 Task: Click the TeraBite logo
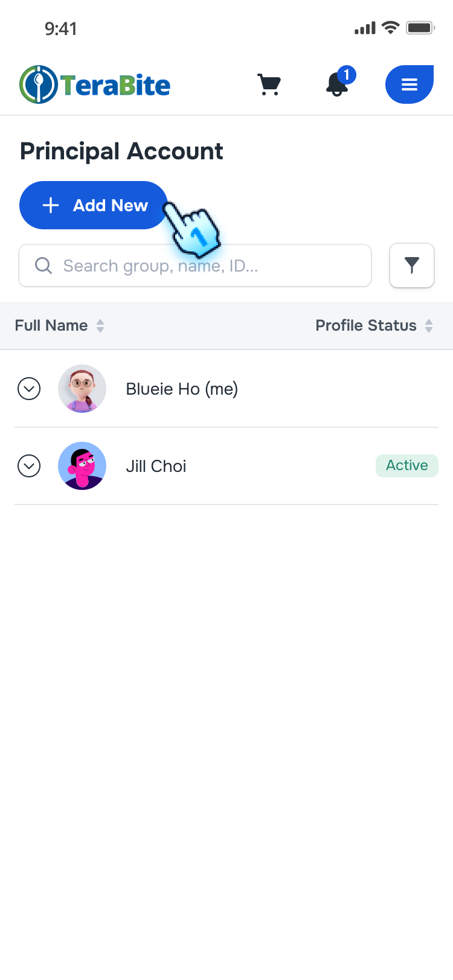tap(95, 84)
